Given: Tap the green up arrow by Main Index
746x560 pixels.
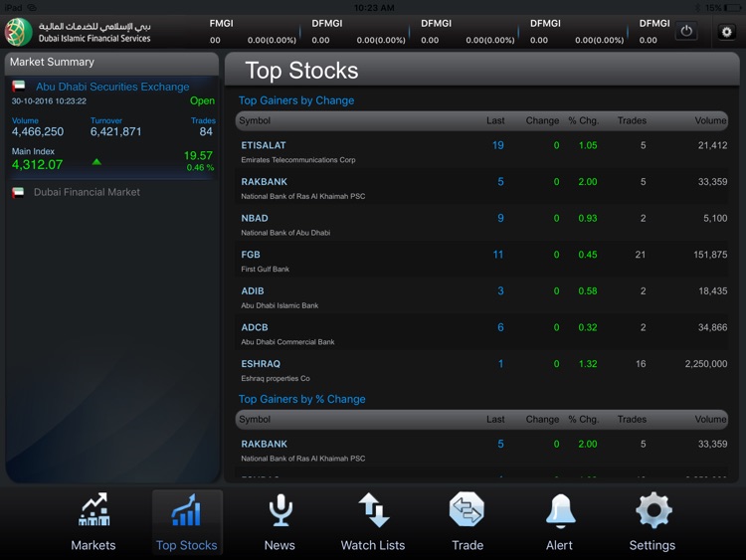Looking at the screenshot, I should coord(96,162).
